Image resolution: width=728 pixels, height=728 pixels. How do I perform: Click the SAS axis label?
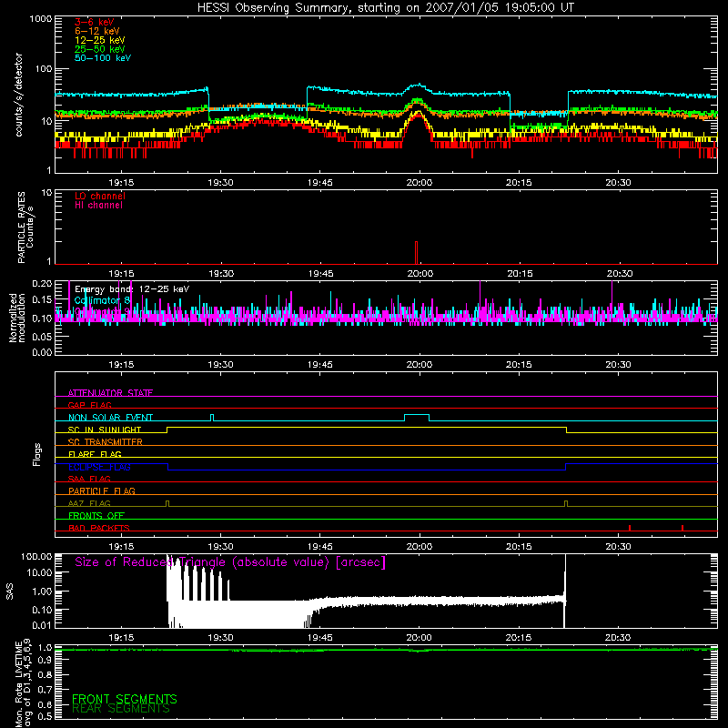[10, 591]
